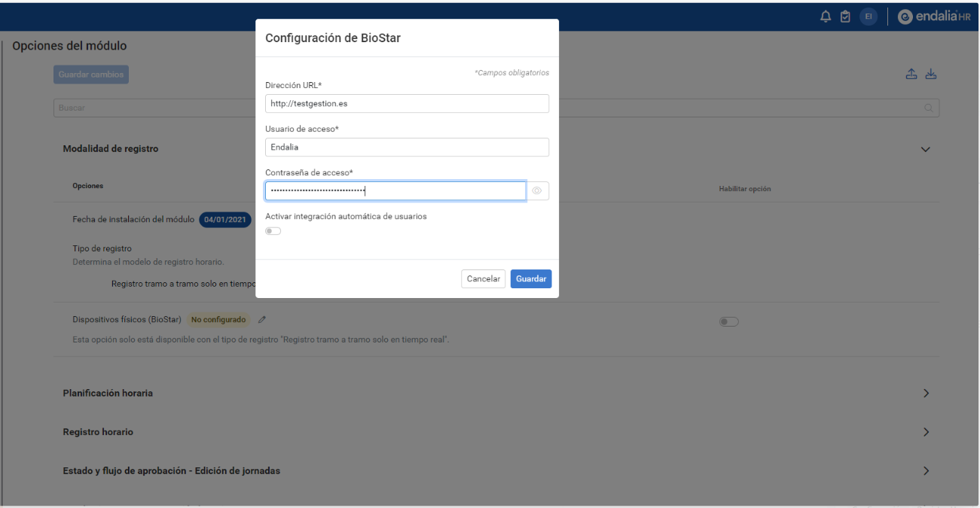
Task: Open the clipboard tasks icon in header
Action: tap(845, 17)
